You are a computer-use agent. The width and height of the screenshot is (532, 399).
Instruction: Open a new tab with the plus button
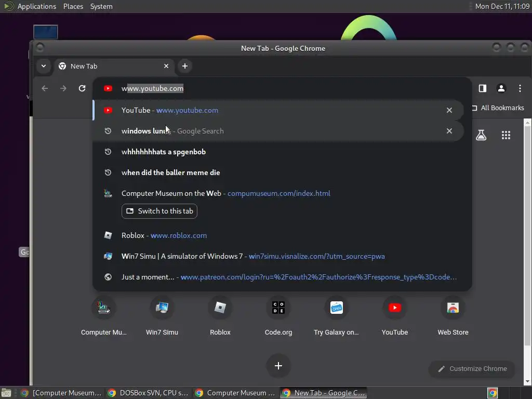pos(185,66)
